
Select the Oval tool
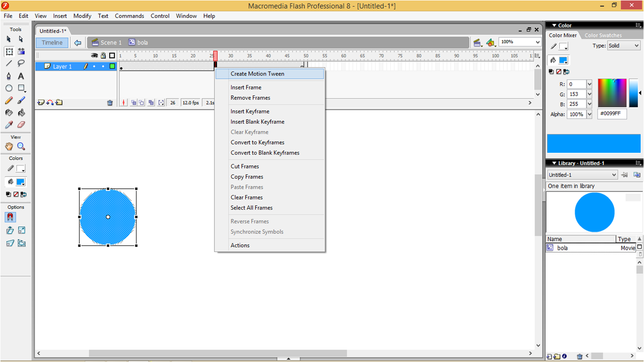[x=9, y=88]
